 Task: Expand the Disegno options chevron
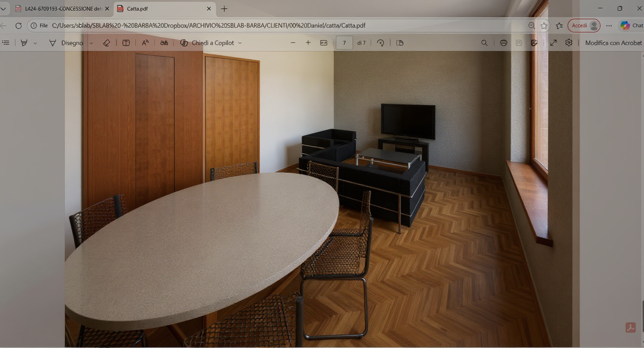[x=91, y=43]
